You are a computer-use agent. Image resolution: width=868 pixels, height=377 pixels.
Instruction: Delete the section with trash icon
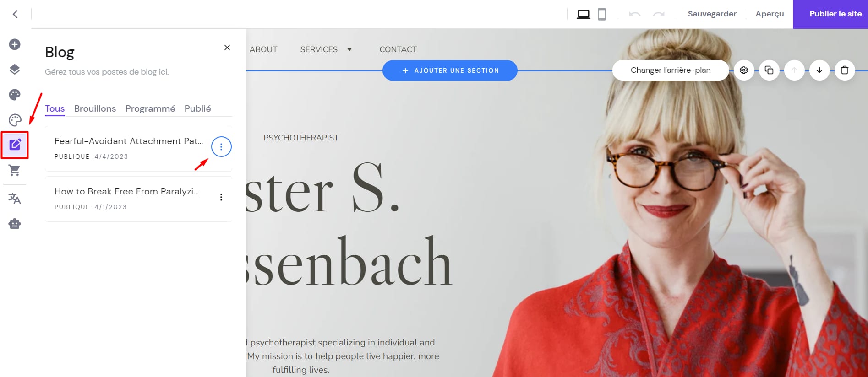(x=845, y=70)
